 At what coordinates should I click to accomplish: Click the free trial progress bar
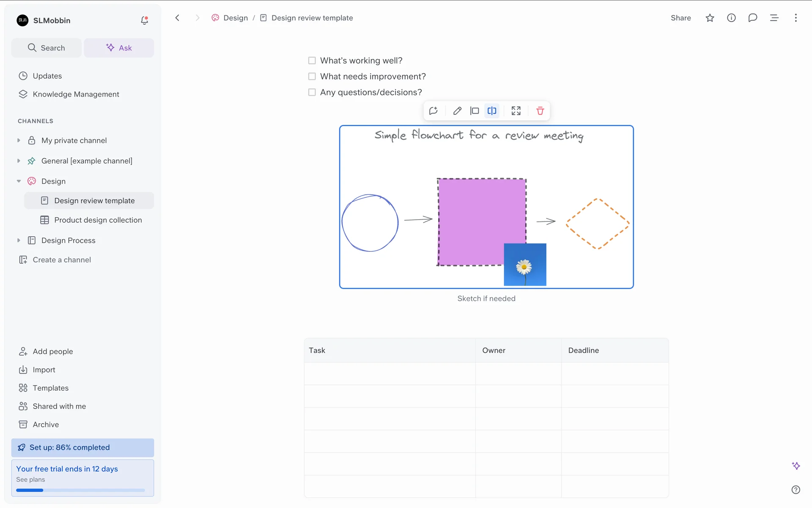coord(80,490)
